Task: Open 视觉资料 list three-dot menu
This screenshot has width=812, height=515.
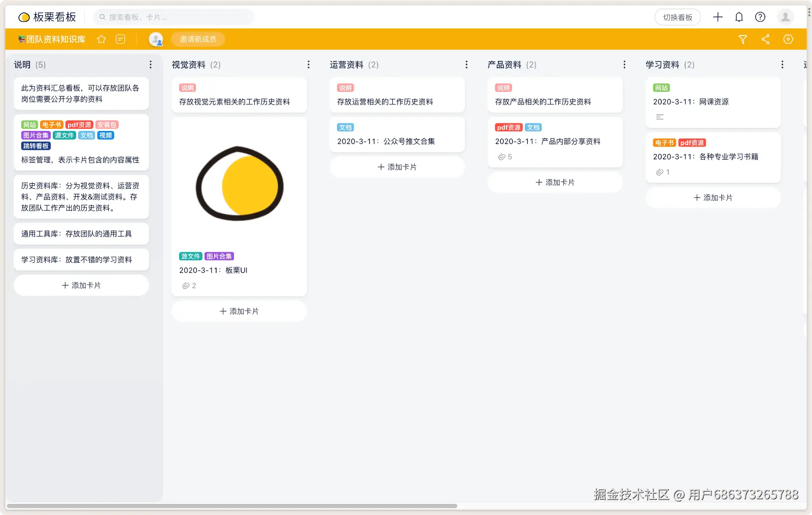Action: pyautogui.click(x=309, y=64)
